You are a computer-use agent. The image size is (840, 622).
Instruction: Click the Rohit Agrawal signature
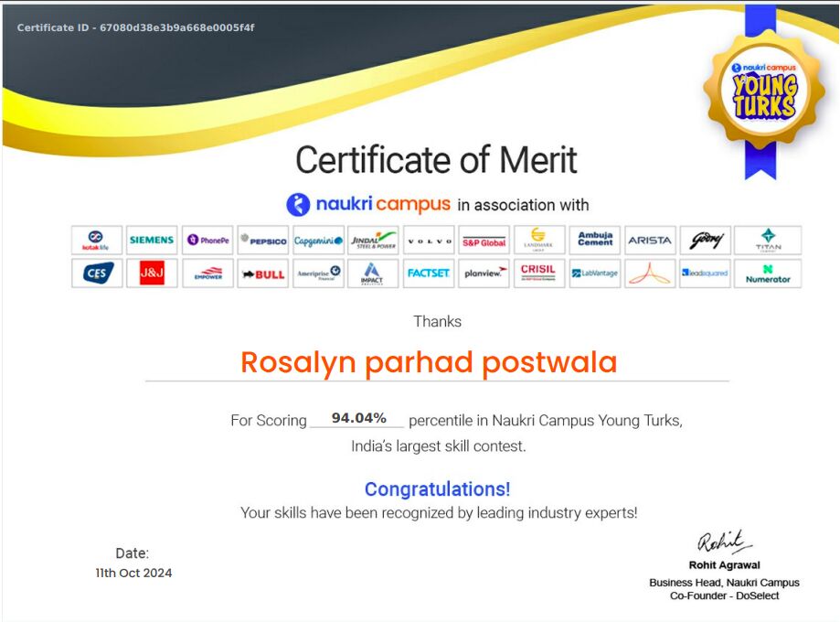pyautogui.click(x=724, y=542)
